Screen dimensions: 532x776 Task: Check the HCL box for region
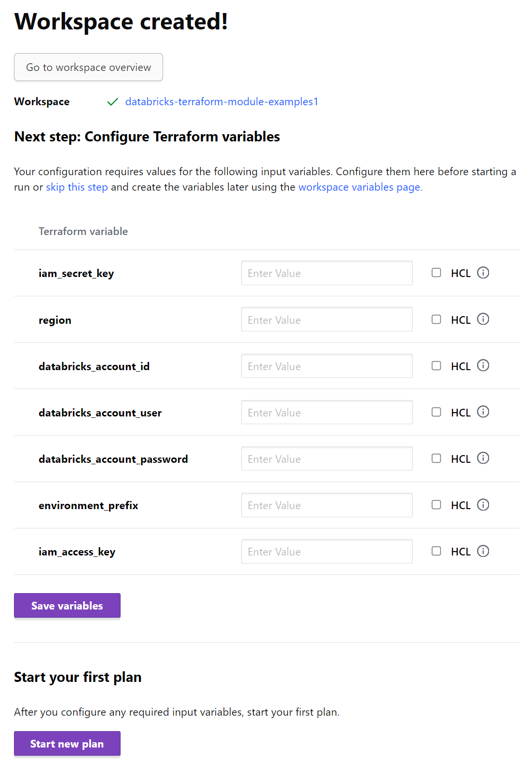tap(437, 319)
